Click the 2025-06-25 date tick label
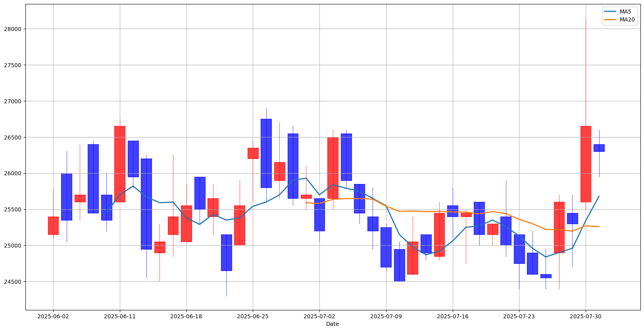The width and height of the screenshot is (644, 331). click(253, 316)
